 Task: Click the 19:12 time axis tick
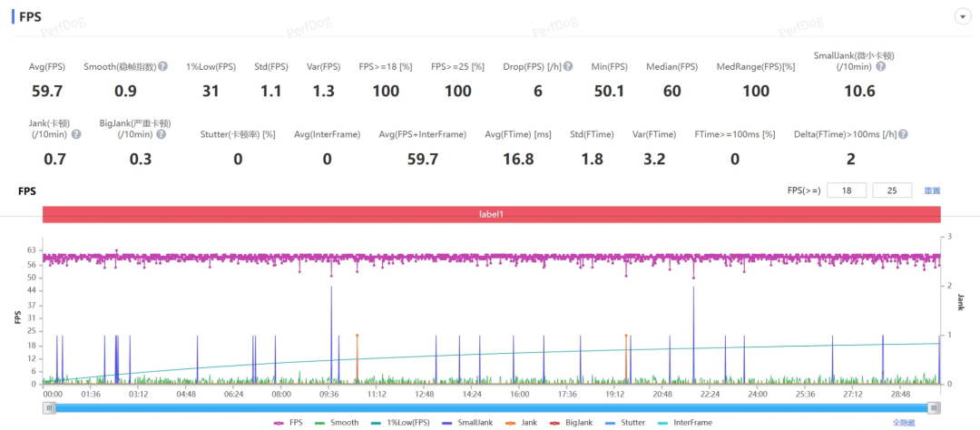coord(615,395)
